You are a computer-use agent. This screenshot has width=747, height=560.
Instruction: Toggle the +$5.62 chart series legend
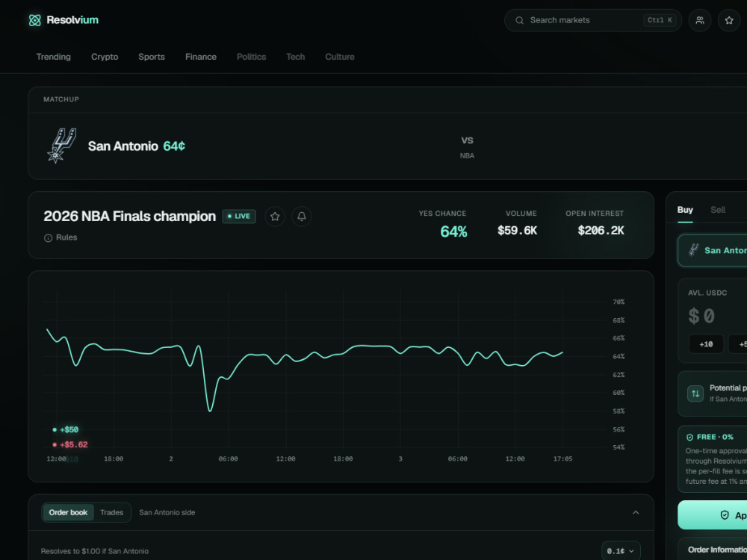(70, 445)
